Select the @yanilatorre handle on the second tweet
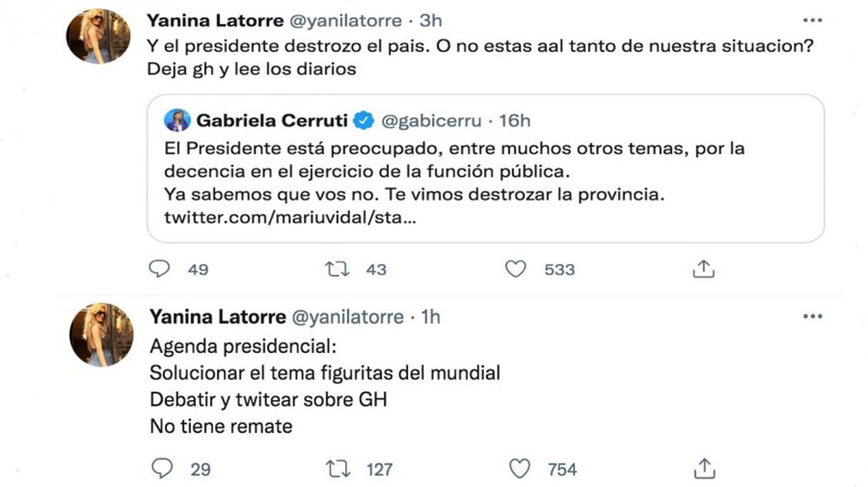Screen dimensions: 868x487 click(346, 316)
